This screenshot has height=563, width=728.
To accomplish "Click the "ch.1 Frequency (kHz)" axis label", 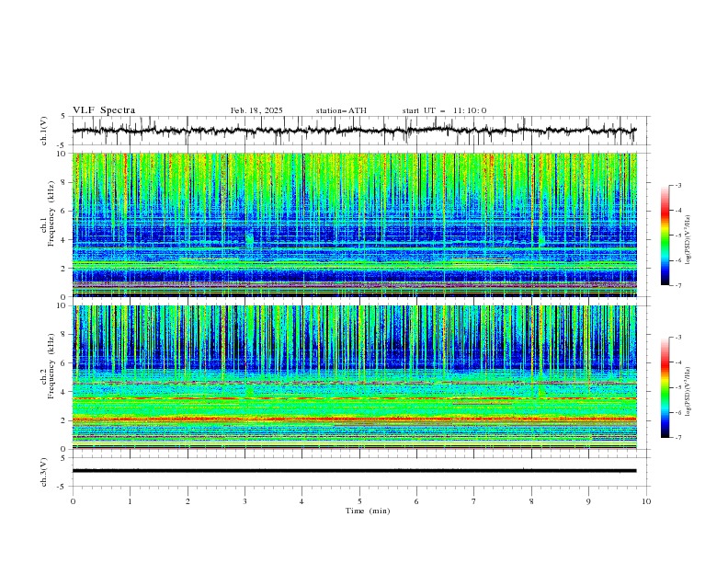I will 48,214.
